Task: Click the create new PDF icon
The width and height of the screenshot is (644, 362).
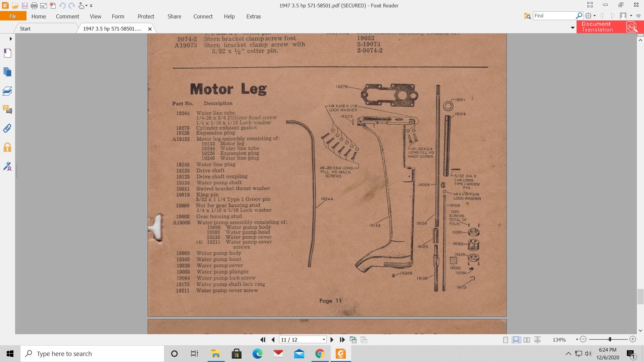Action: [53, 5]
